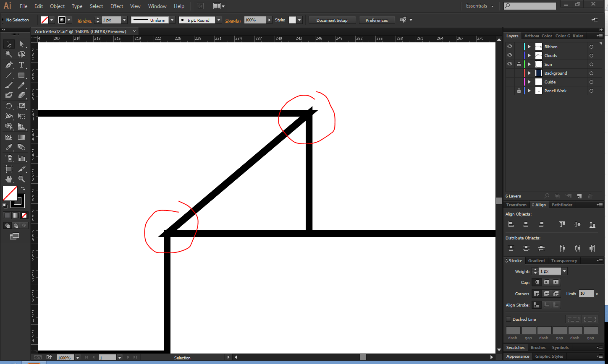
Task: Unlock the Sun layer
Action: [519, 64]
